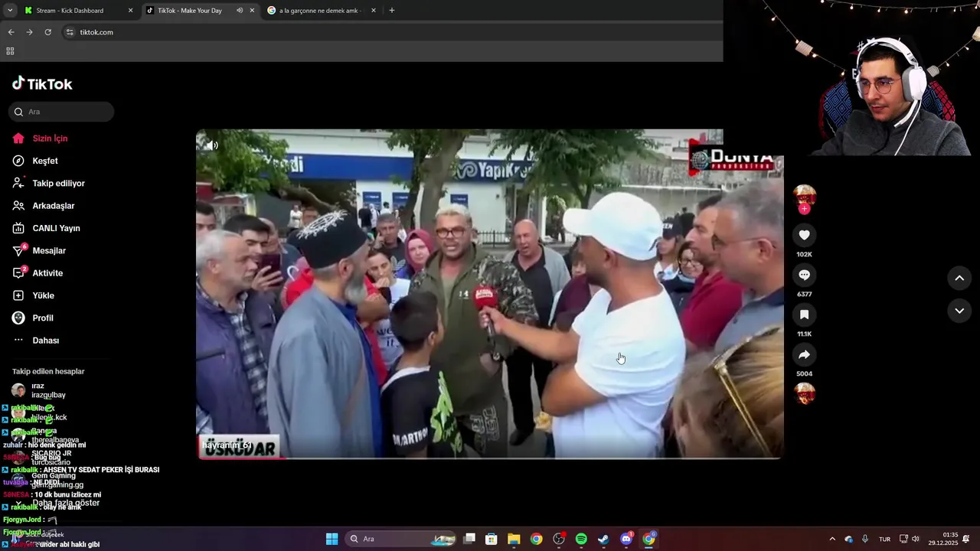Open the OneDrive tray icon

(x=848, y=539)
